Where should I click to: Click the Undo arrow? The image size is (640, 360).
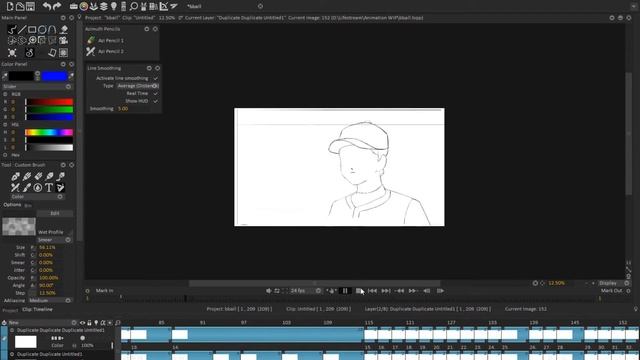47,6
